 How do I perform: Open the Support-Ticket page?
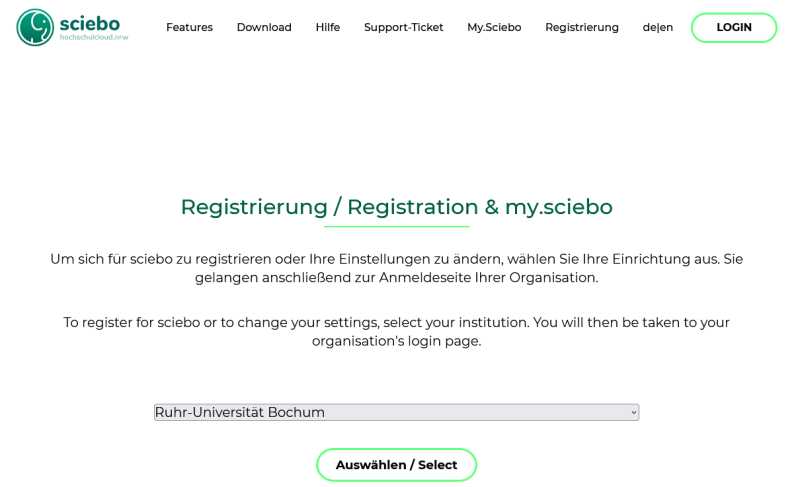[403, 27]
